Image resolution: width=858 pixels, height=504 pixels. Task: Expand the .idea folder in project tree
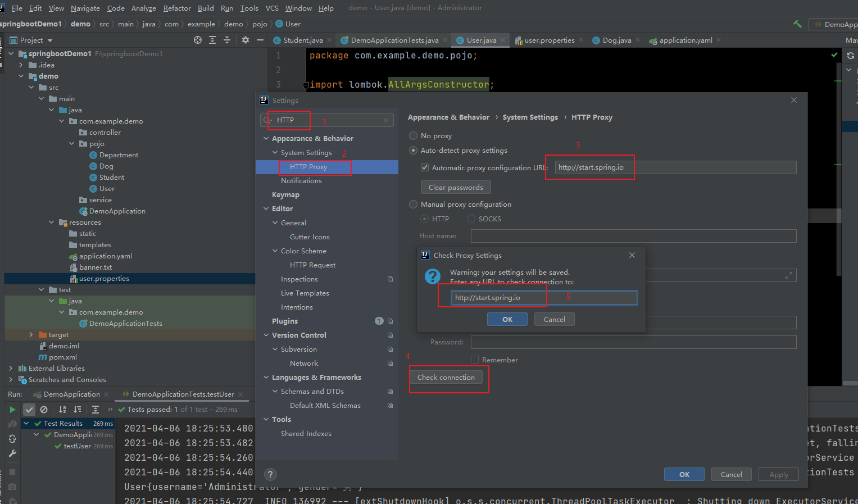coord(21,65)
